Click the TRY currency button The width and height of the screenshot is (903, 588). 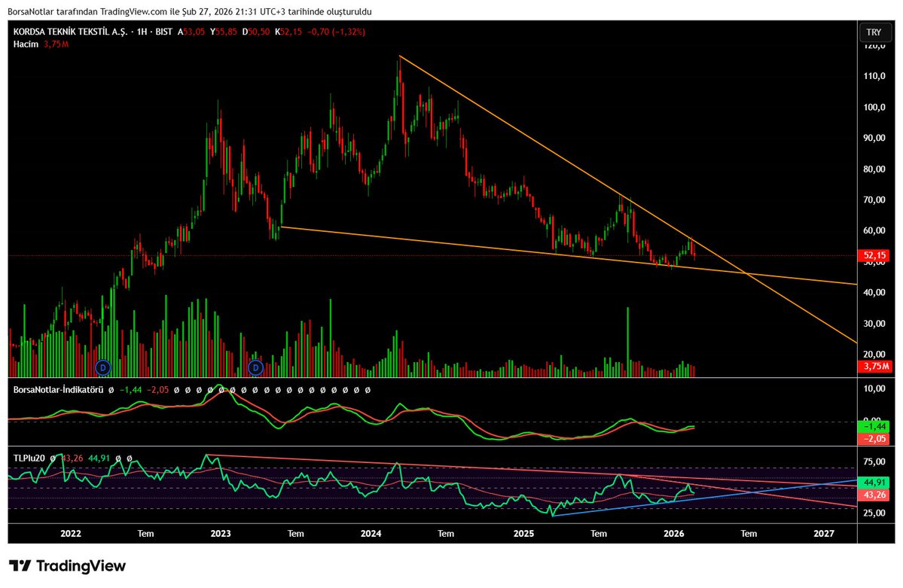[x=874, y=32]
